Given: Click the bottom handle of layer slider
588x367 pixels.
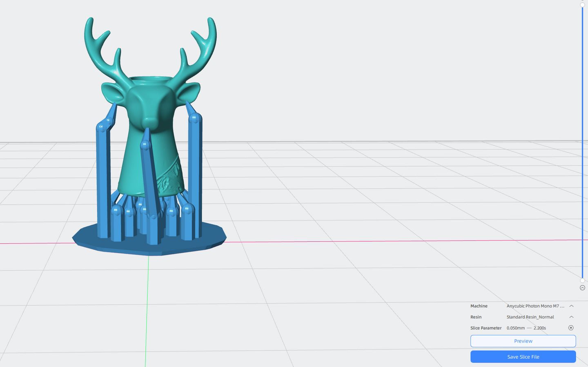Looking at the screenshot, I should click(x=582, y=280).
